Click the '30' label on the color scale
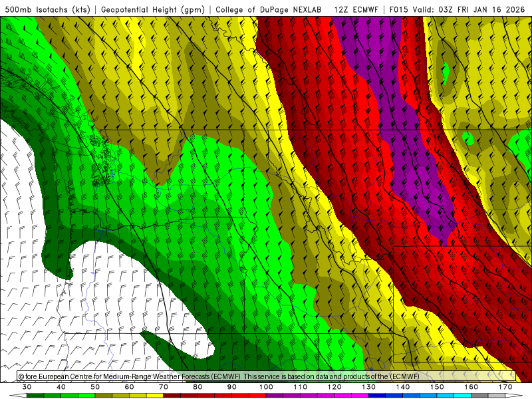The width and height of the screenshot is (532, 399). tap(27, 387)
